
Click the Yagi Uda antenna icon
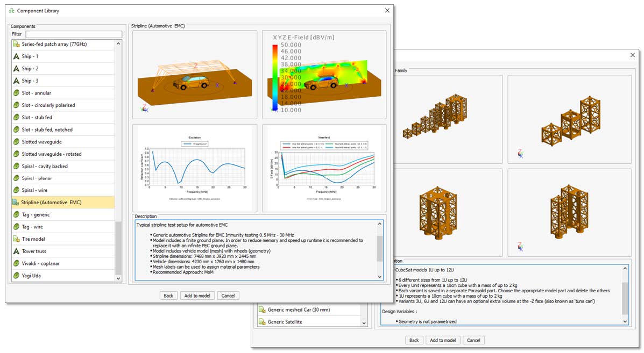pos(16,276)
